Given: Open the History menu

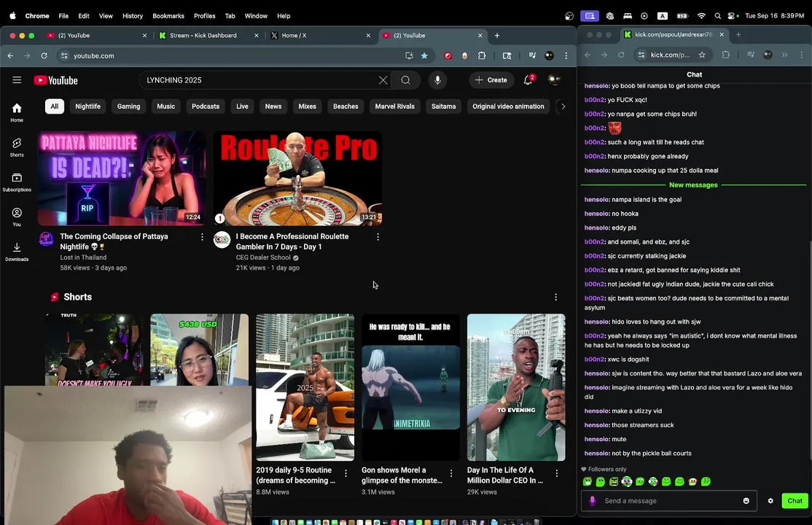Looking at the screenshot, I should point(133,16).
